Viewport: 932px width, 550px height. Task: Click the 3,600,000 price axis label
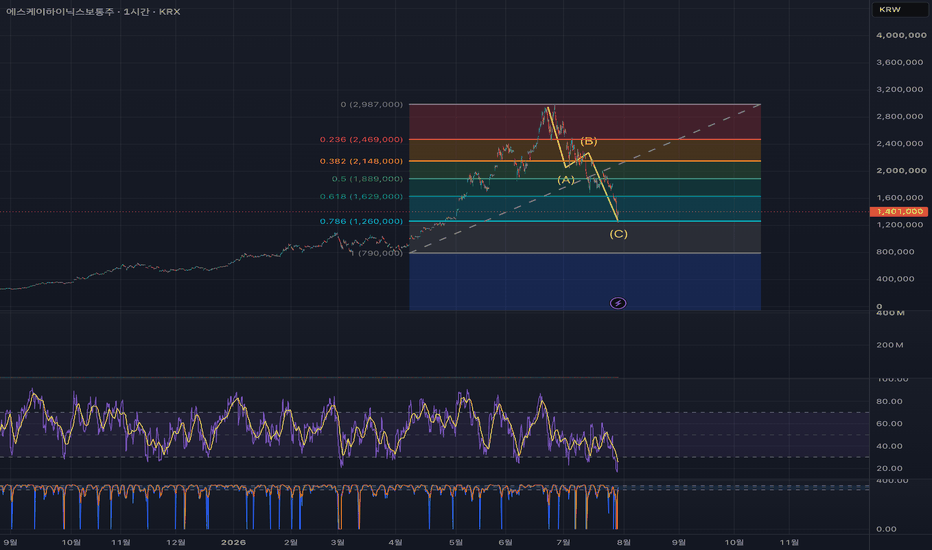[x=899, y=62]
